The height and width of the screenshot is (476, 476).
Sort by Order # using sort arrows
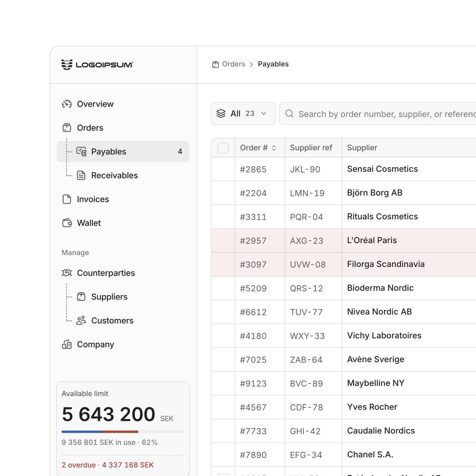click(274, 148)
